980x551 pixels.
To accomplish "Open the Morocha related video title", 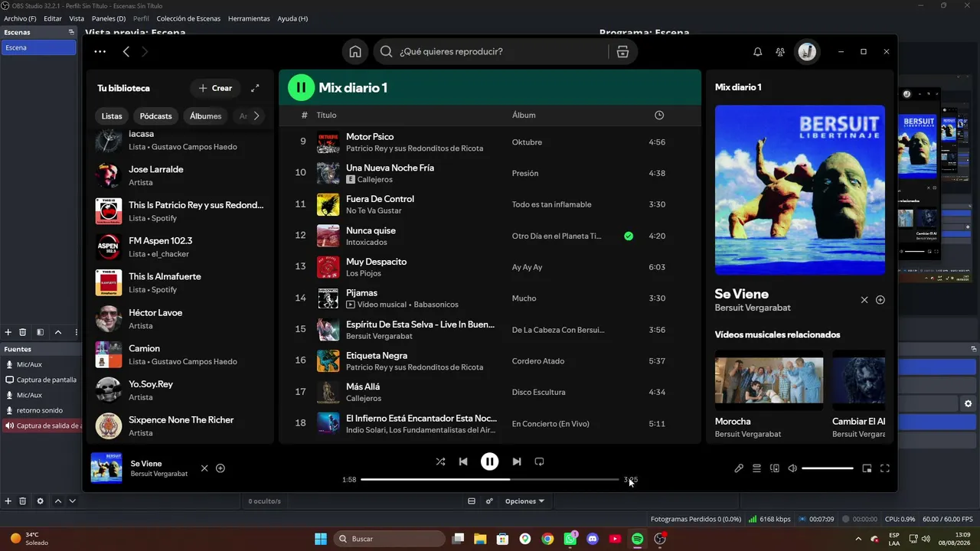I will tap(733, 422).
